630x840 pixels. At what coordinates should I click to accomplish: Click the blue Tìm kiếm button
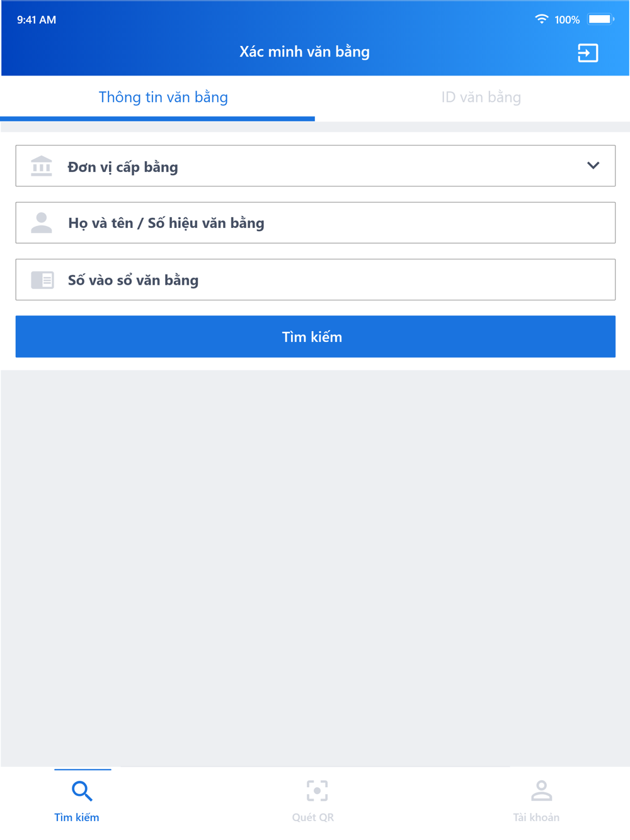[316, 337]
